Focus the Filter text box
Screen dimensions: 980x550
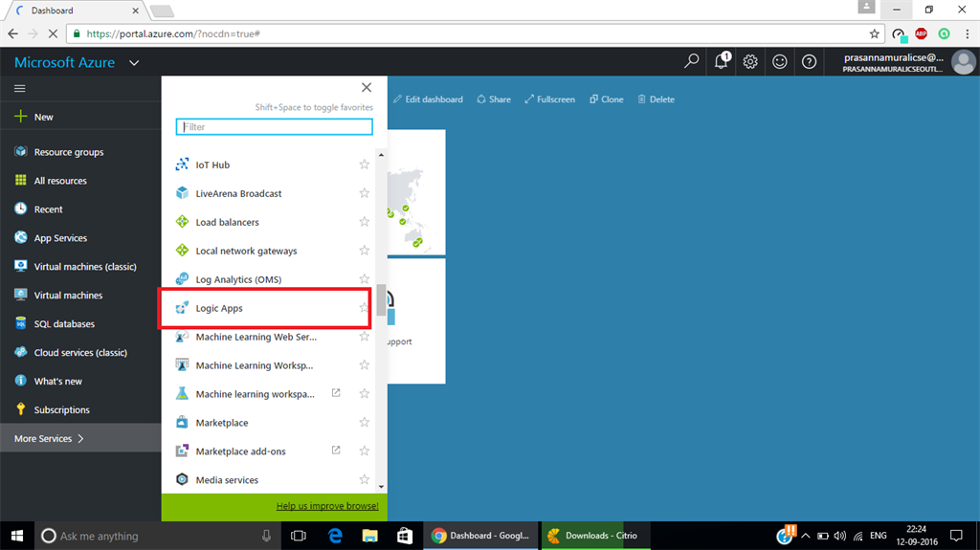275,127
